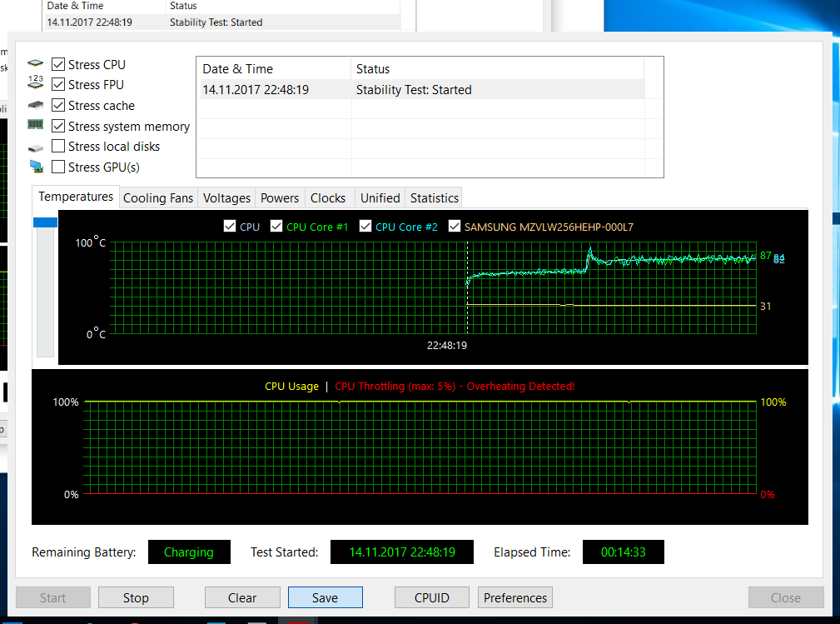840x624 pixels.
Task: Click the CPU chip icon beside Stress CPU
Action: (35, 64)
